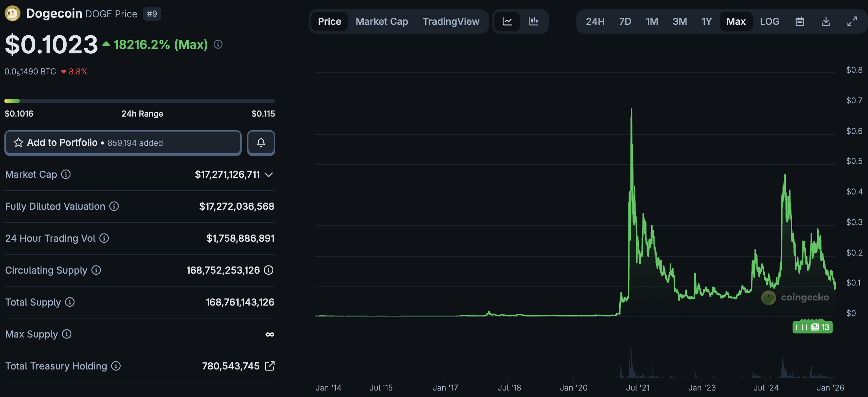868x397 pixels.
Task: Show Market Cap info icon
Action: [x=66, y=174]
